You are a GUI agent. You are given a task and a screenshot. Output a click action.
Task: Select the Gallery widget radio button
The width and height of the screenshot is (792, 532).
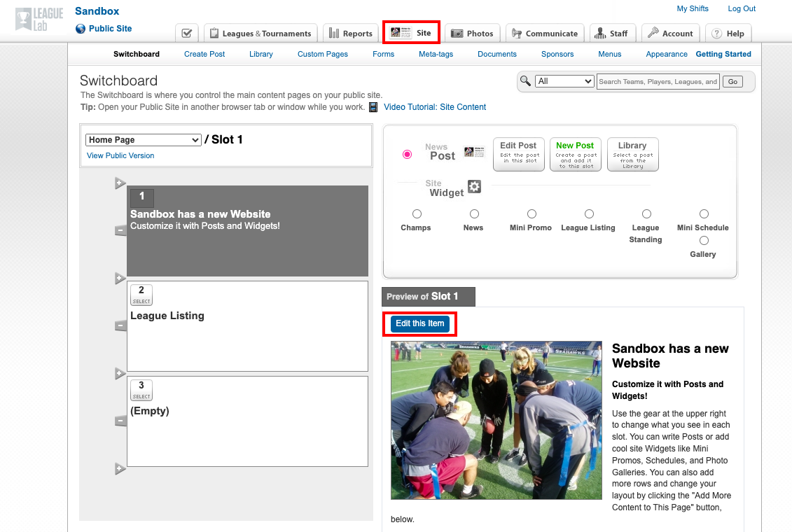click(704, 241)
